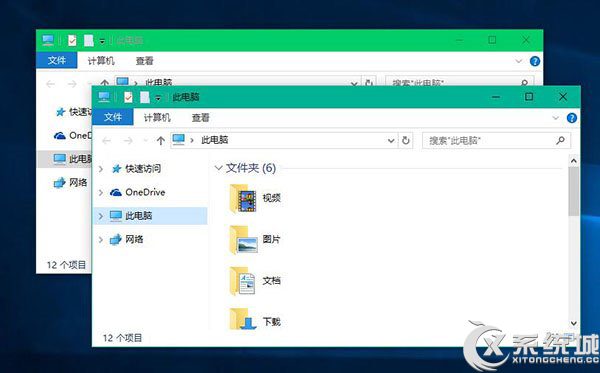
Task: Click the scroll down arrow in front window
Action: tap(574, 323)
